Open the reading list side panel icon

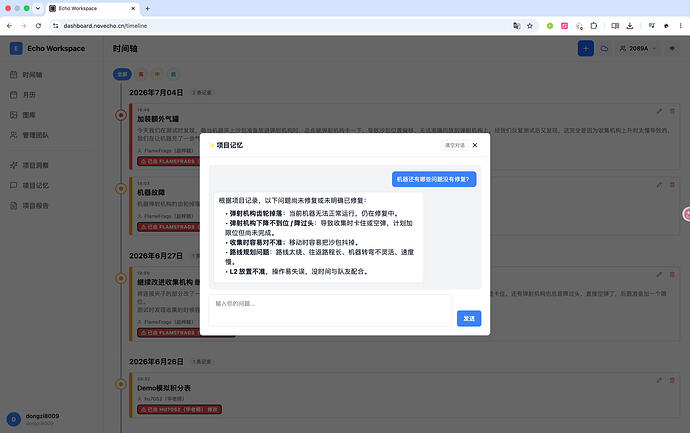(x=615, y=26)
